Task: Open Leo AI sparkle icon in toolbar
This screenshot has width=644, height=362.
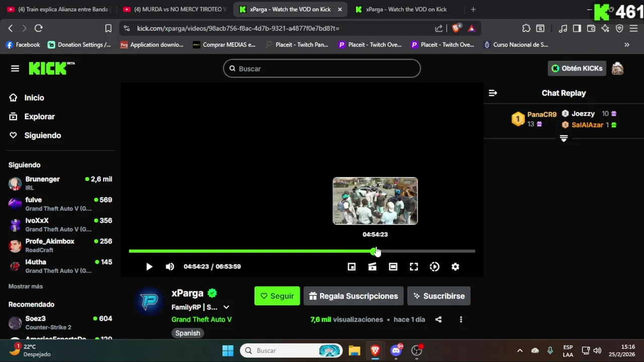Action: [x=605, y=29]
